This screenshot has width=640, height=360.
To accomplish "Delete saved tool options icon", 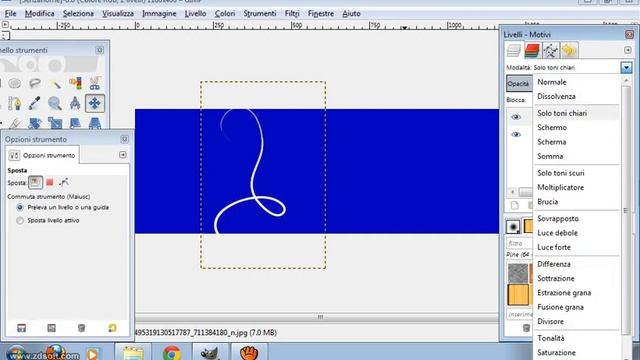I will tap(81, 328).
